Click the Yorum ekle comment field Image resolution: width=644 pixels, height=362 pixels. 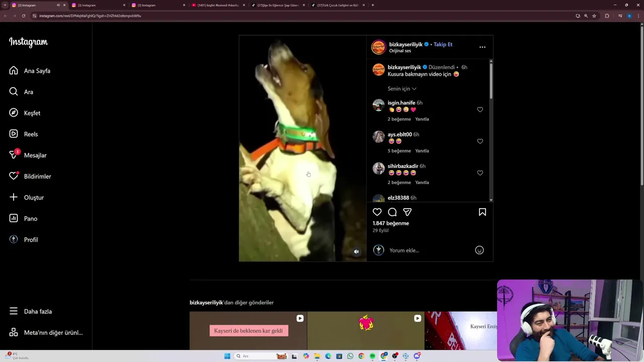[x=430, y=250]
